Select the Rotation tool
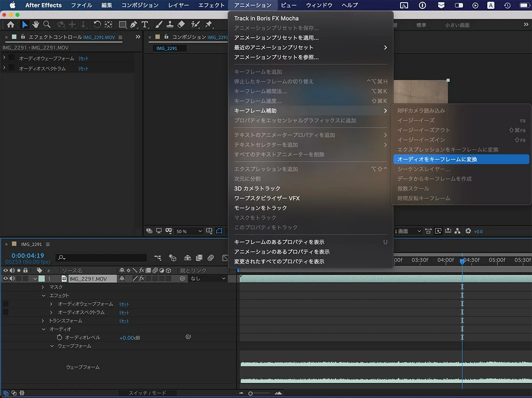This screenshot has height=398, width=532. pos(97,25)
